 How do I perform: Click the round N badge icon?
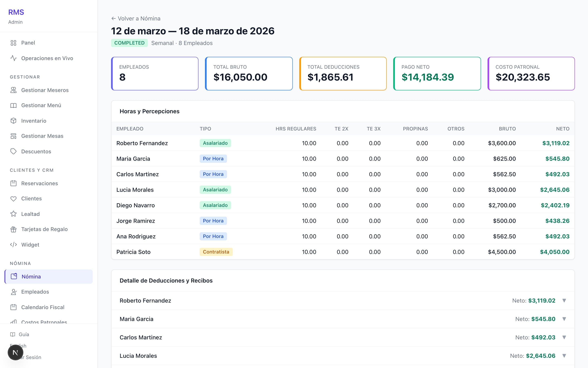[x=15, y=352]
